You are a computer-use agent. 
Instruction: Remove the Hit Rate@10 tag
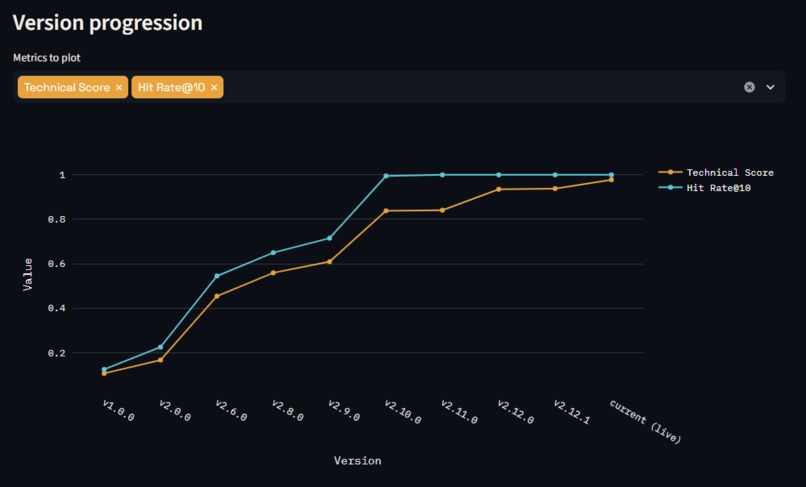pyautogui.click(x=214, y=87)
